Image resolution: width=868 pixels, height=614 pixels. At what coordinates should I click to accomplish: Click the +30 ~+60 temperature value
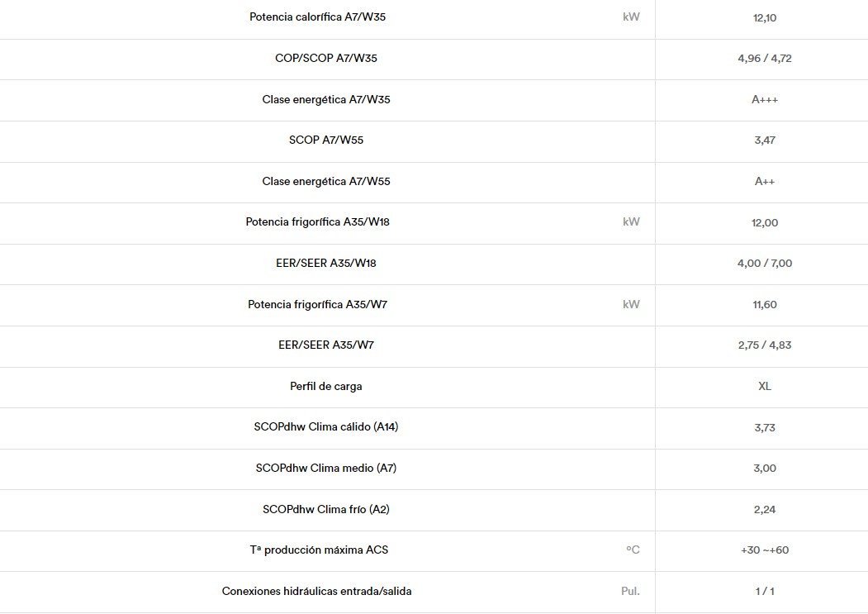coord(765,550)
